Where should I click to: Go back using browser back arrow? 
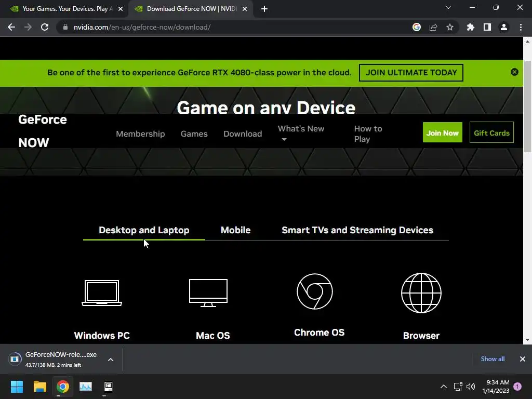[11, 27]
